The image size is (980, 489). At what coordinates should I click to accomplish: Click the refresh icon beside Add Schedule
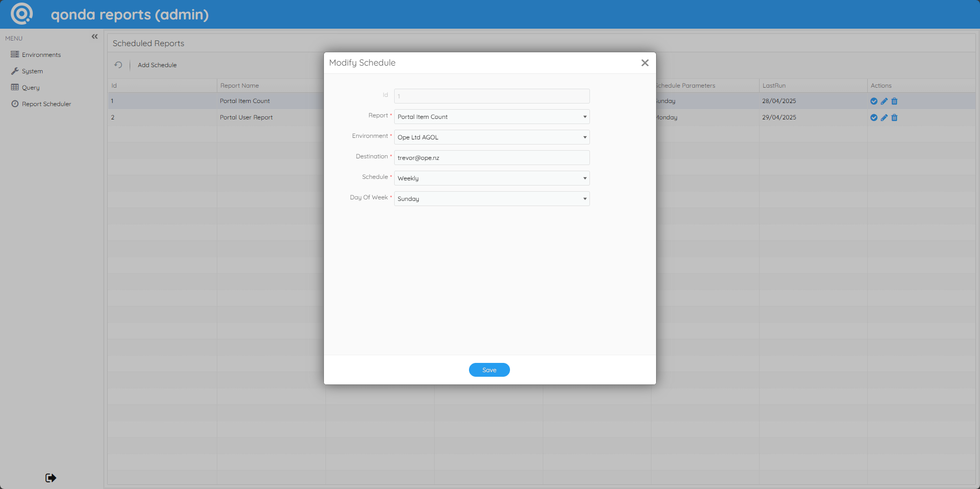click(118, 65)
